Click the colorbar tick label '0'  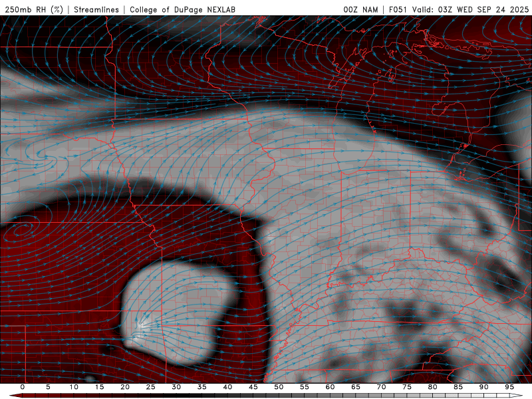pos(23,387)
